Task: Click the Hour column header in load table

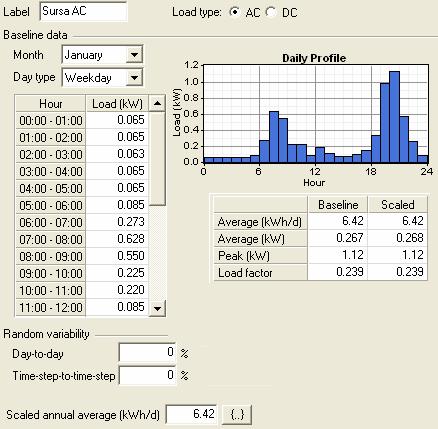Action: (x=51, y=104)
